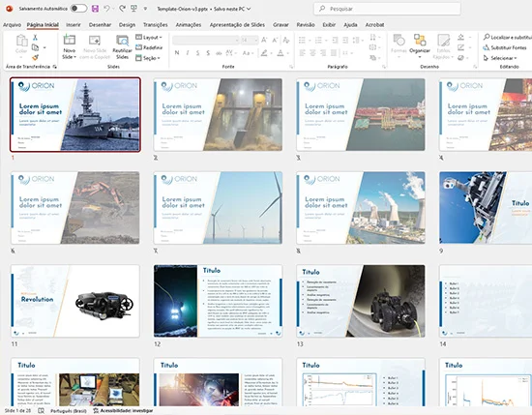
Task: Start slideshow from Quick Access Toolbar
Action: click(134, 9)
